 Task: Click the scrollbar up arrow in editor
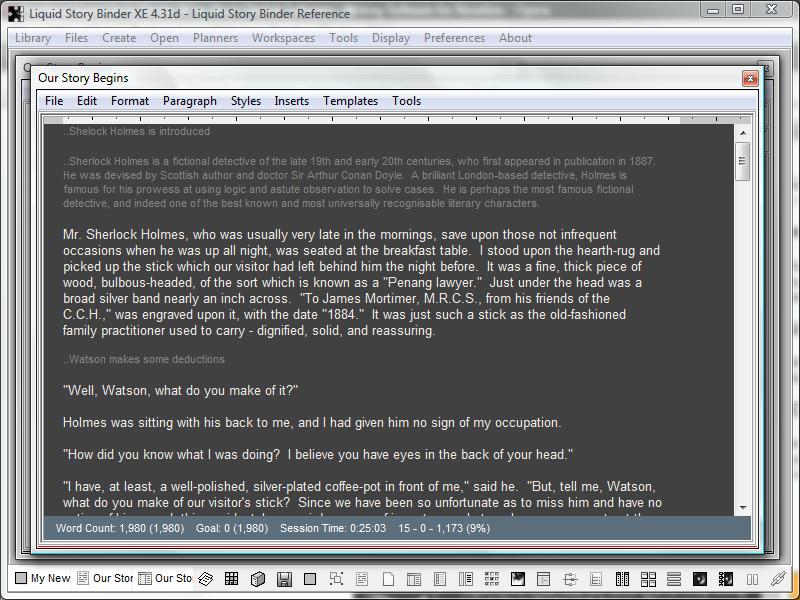(742, 133)
